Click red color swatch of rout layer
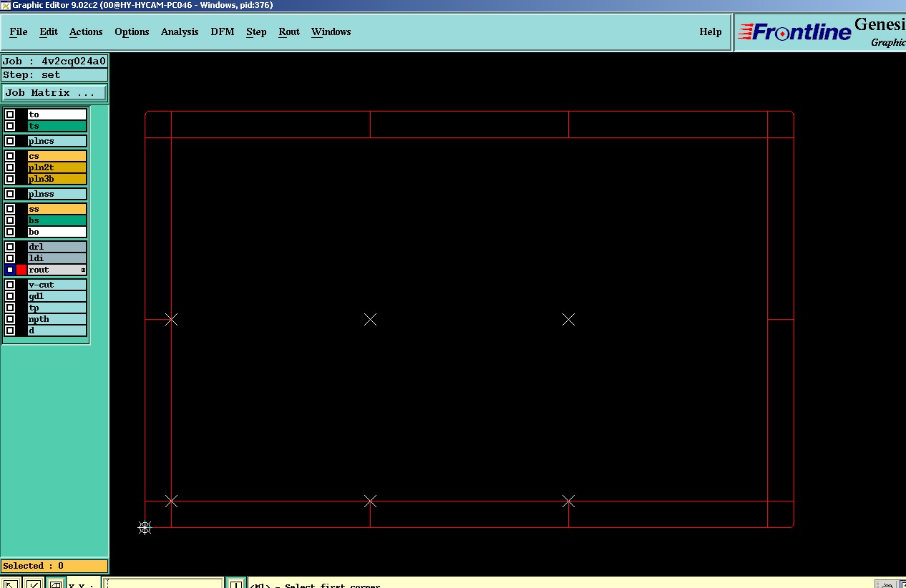The image size is (906, 588). 21,270
